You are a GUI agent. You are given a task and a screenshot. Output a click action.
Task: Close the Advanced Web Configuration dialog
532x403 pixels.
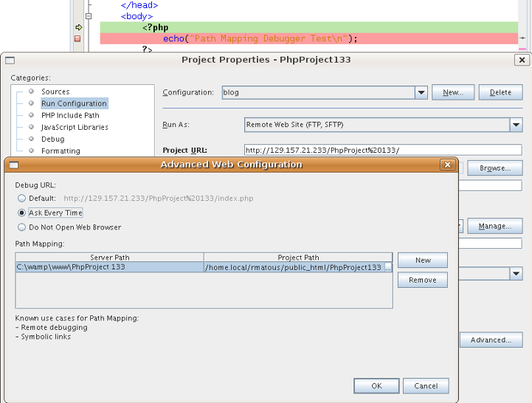pyautogui.click(x=447, y=165)
